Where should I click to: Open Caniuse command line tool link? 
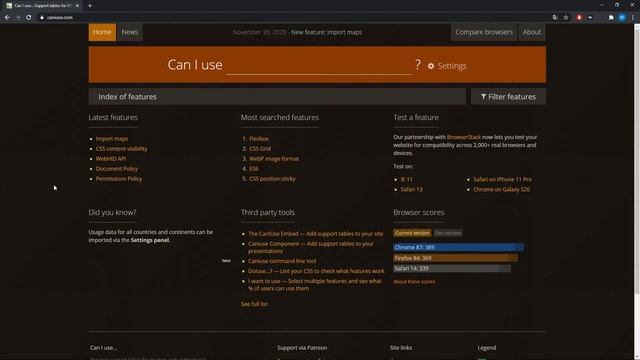point(282,261)
